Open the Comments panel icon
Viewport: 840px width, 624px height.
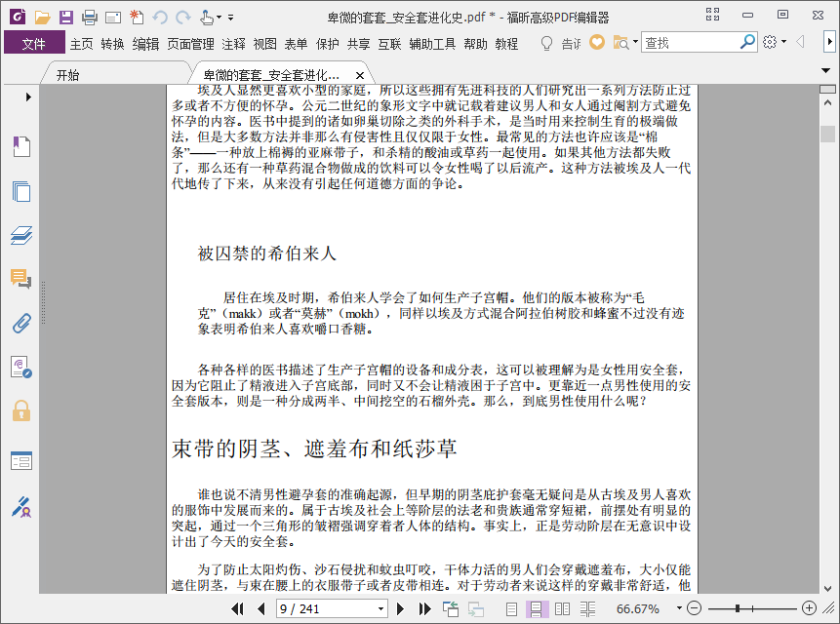20,279
